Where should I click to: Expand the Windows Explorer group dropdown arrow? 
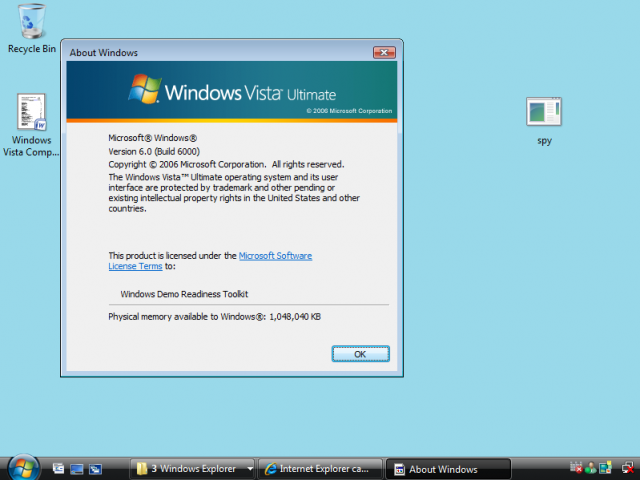pos(250,469)
